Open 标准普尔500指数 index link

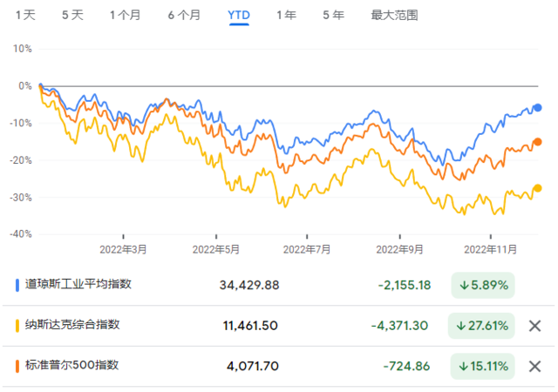71,365
